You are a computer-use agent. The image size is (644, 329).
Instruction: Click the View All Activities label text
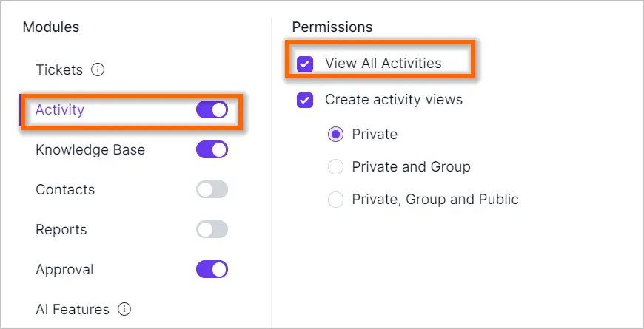[383, 63]
